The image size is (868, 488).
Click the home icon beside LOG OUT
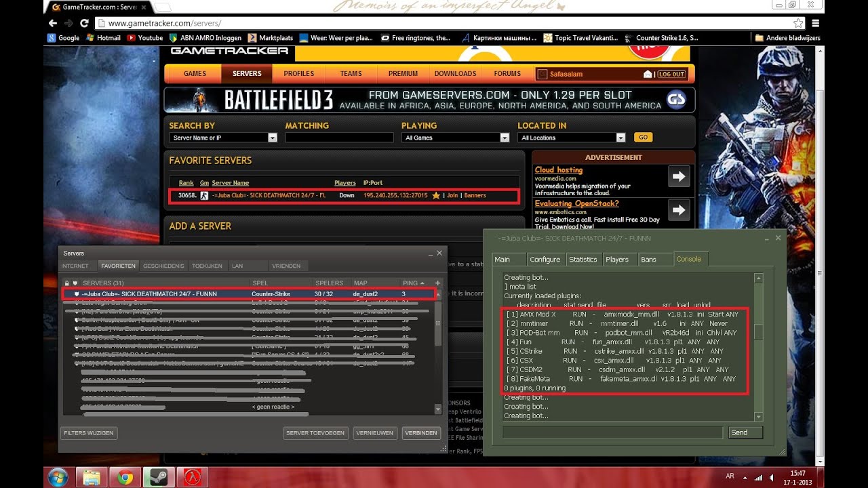pos(648,74)
